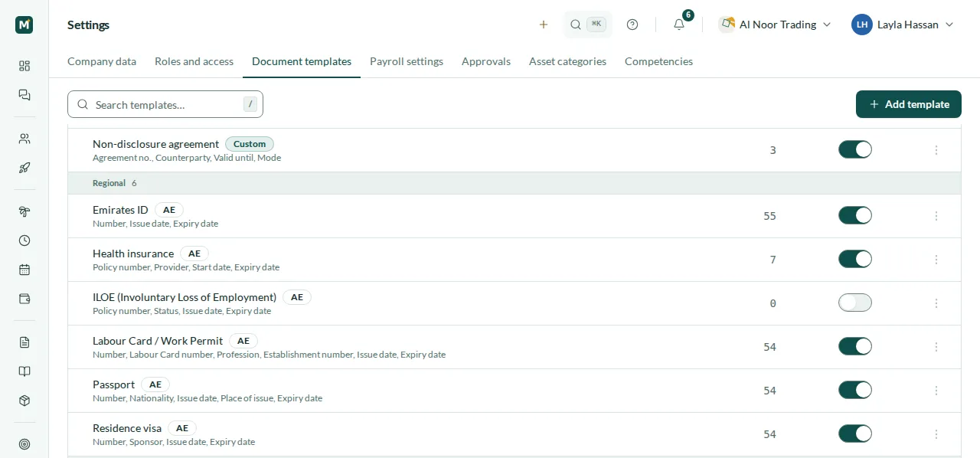This screenshot has height=458, width=980.
Task: Enable the ILOE template toggle
Action: 855,303
